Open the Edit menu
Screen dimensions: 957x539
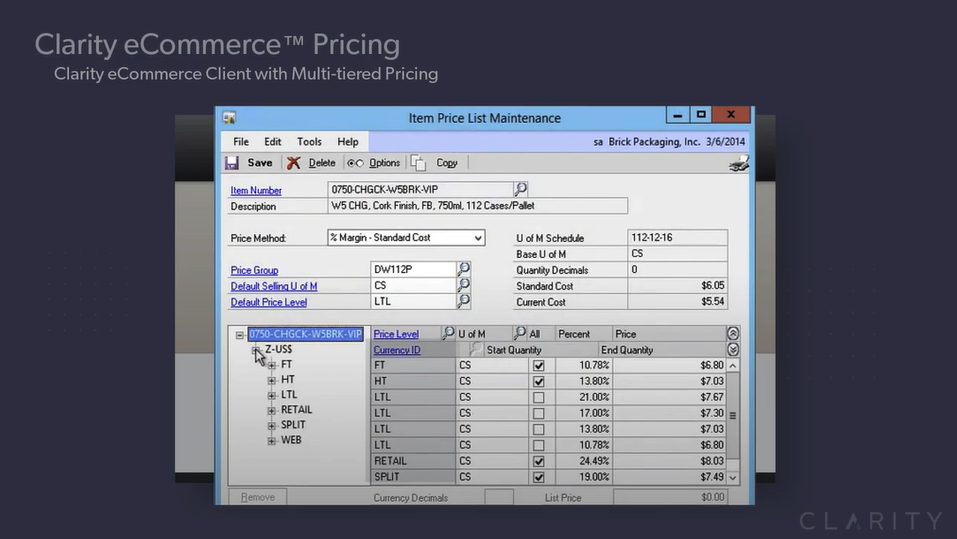point(273,142)
